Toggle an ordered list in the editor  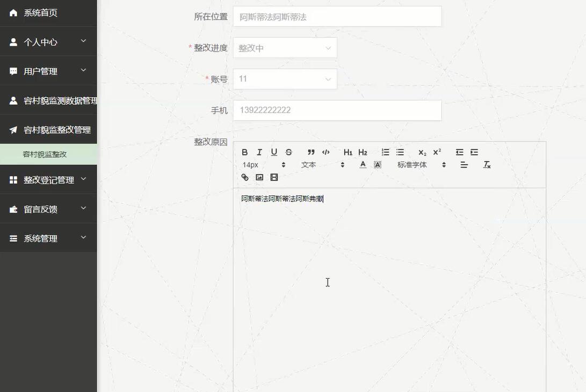(385, 152)
